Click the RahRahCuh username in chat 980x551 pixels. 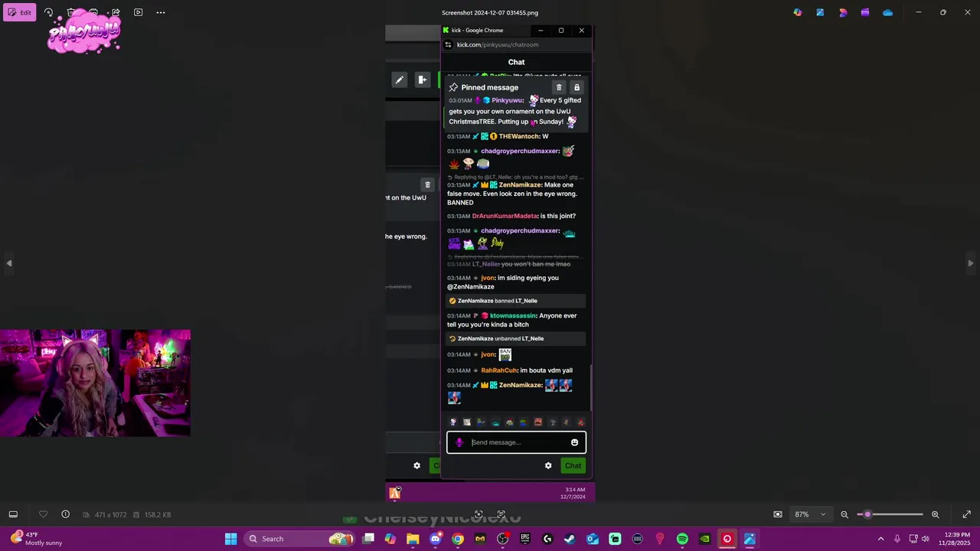499,370
